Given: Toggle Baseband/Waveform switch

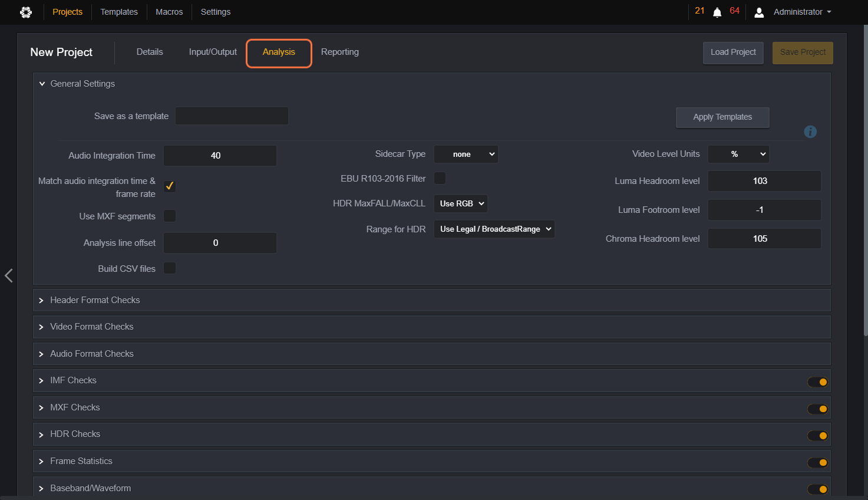Looking at the screenshot, I should 817,489.
